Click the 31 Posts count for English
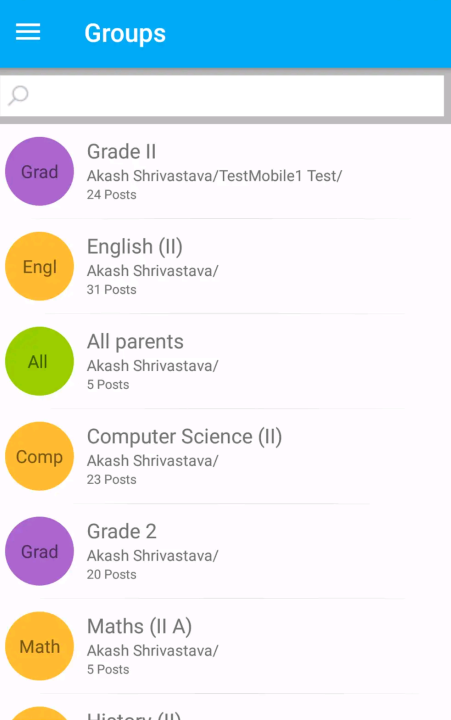Screen dimensions: 451x720 (x=112, y=290)
